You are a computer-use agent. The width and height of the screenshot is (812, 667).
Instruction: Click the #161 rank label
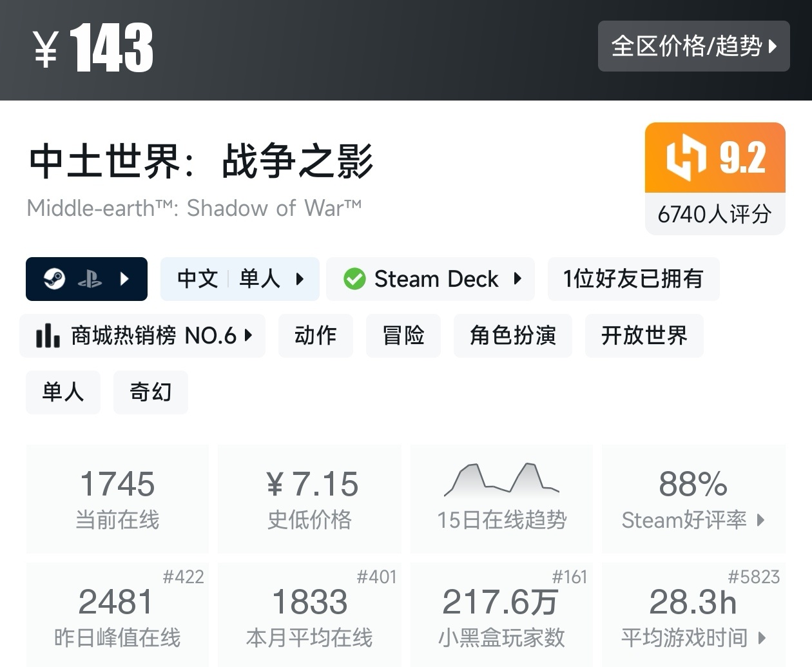coord(570,577)
